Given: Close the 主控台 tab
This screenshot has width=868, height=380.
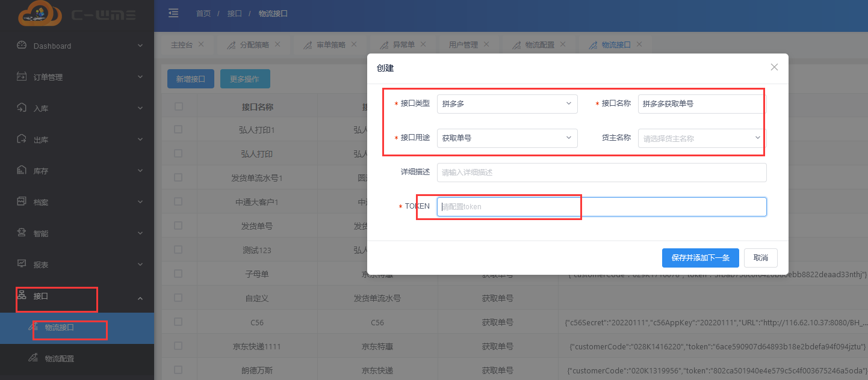Looking at the screenshot, I should (201, 44).
